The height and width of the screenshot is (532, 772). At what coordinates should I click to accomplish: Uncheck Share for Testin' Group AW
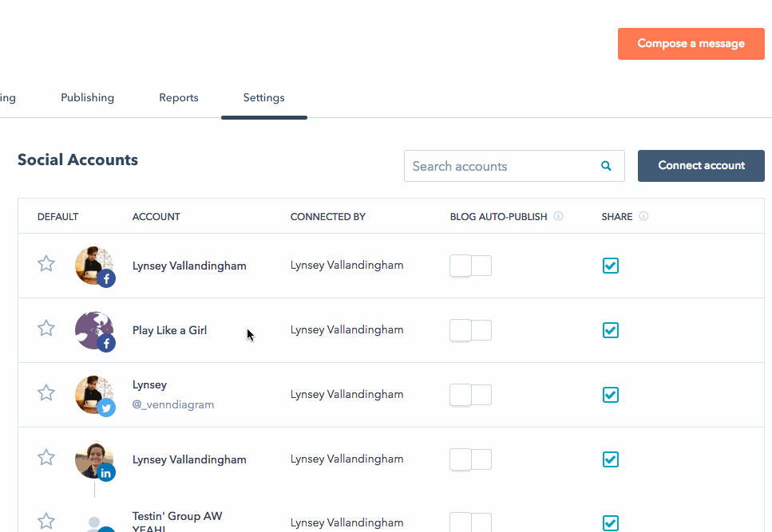tap(611, 523)
